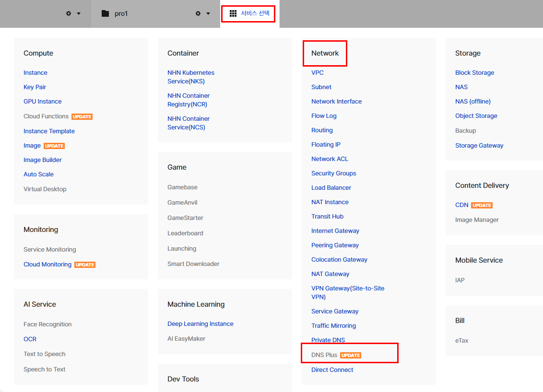Open the Network Interface link
Image resolution: width=543 pixels, height=392 pixels.
[337, 102]
